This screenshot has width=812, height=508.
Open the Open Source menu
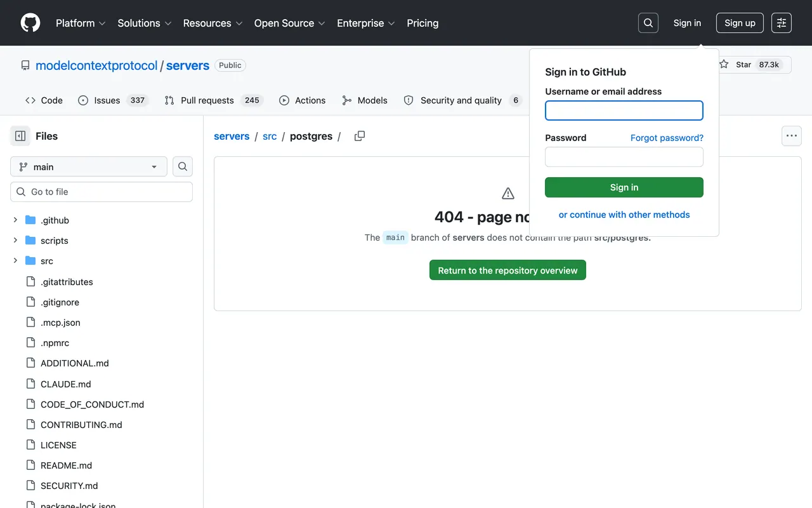pos(290,23)
